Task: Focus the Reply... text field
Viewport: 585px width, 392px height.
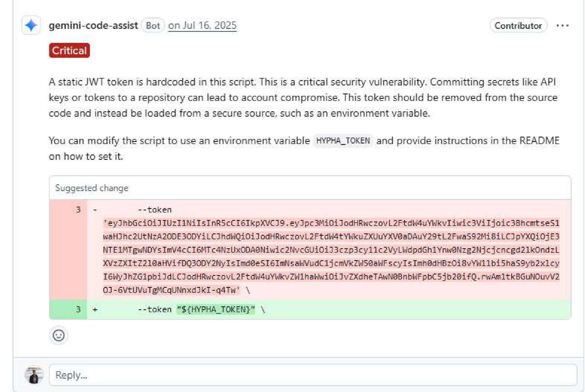Action: click(x=313, y=375)
